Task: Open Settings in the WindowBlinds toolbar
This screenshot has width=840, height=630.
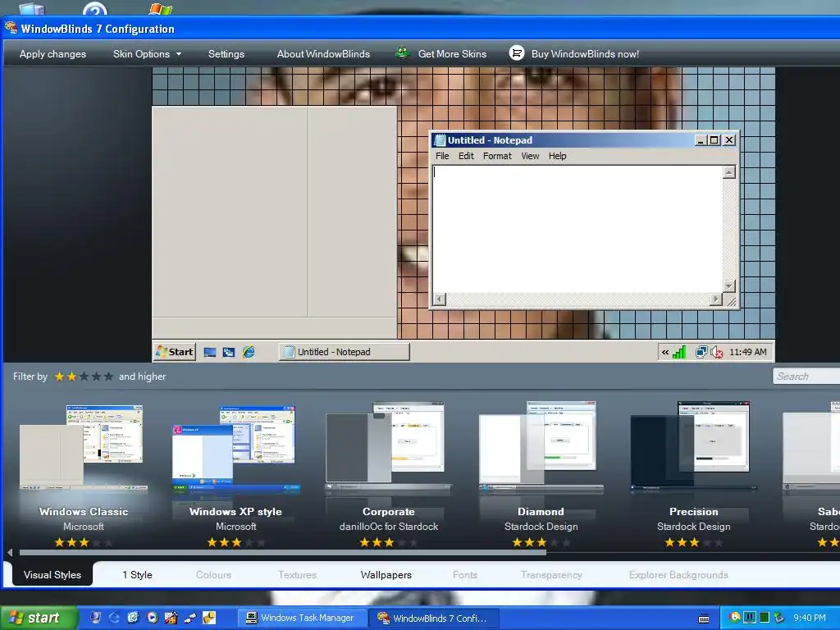Action: [226, 54]
